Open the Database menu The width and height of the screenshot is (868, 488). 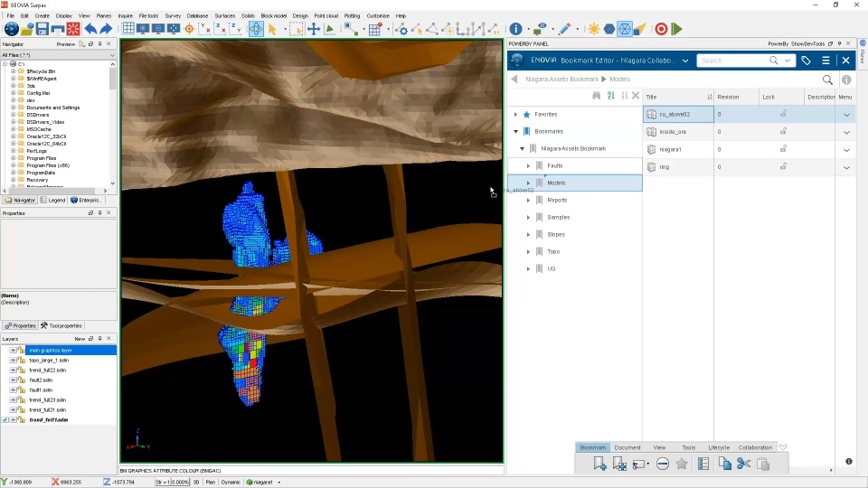pyautogui.click(x=197, y=16)
